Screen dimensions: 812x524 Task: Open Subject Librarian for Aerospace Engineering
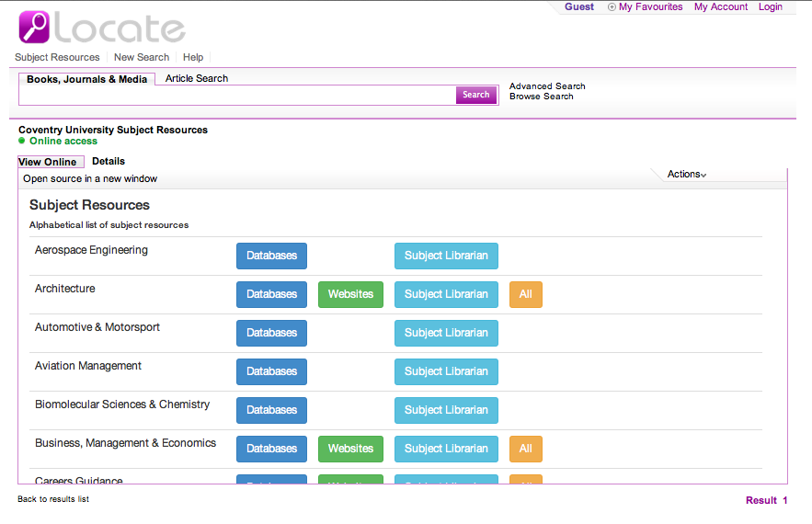tap(446, 256)
